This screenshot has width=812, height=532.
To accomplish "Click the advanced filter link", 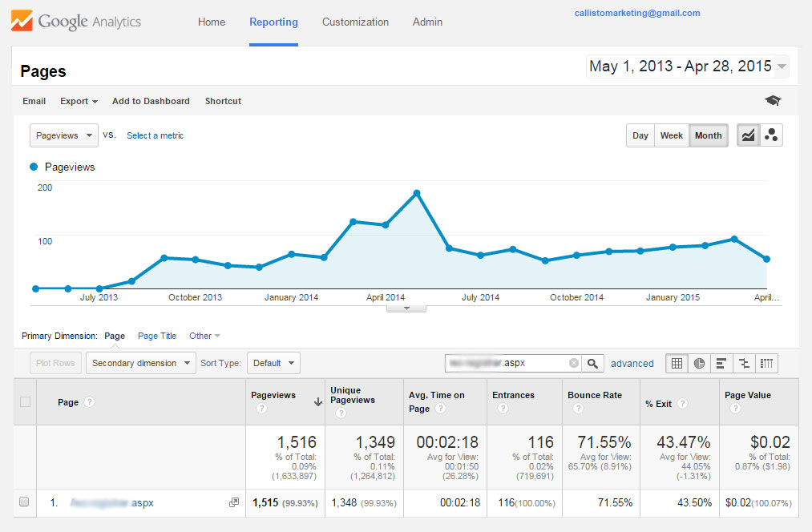I will [632, 364].
